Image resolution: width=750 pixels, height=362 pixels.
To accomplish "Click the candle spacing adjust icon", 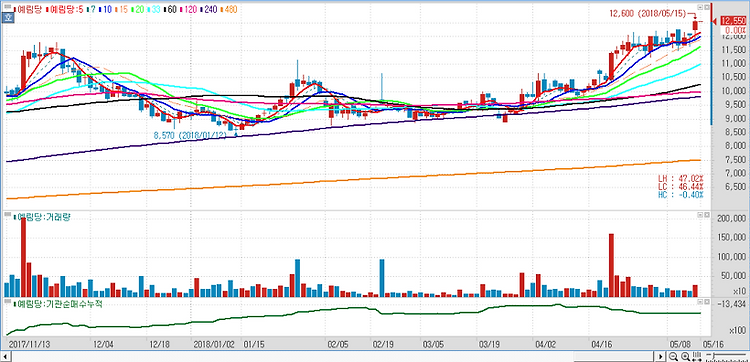I will [697, 356].
